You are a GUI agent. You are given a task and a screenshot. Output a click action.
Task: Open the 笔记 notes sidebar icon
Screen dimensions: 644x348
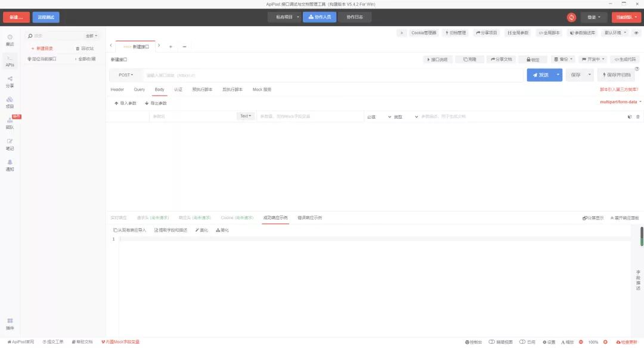(10, 144)
